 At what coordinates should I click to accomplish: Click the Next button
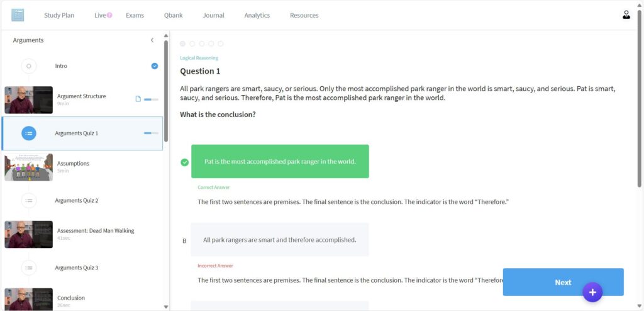tap(563, 282)
